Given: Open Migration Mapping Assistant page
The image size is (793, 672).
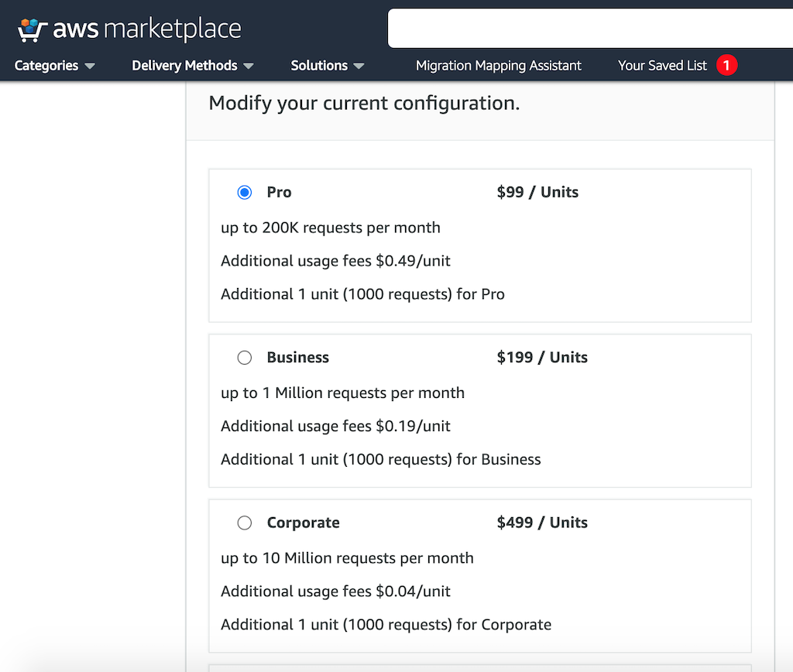Looking at the screenshot, I should coord(498,66).
